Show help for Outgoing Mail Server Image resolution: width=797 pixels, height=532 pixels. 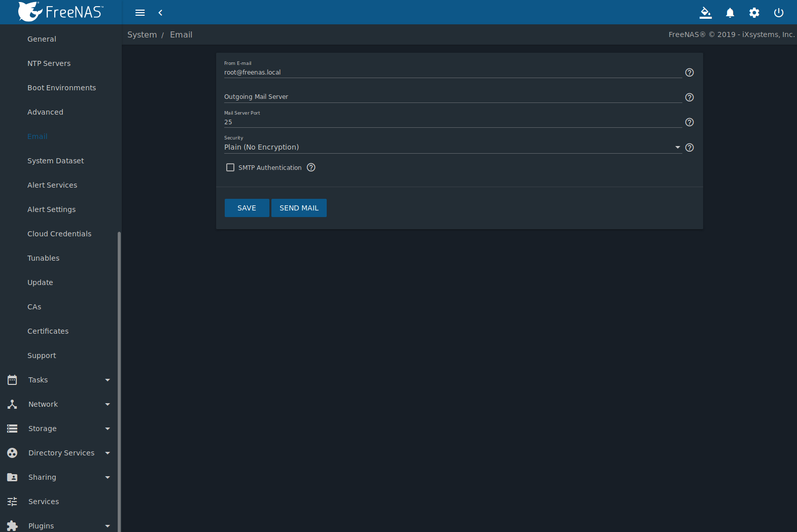point(689,97)
